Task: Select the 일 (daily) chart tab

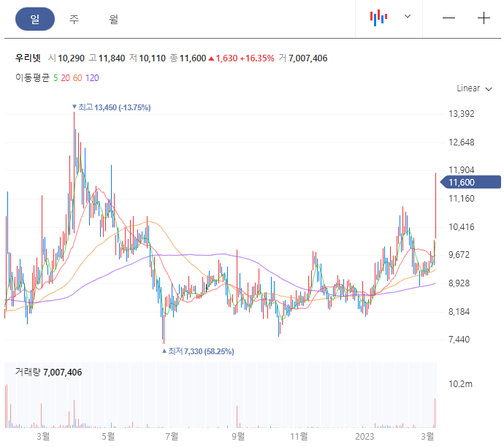Action: [x=35, y=19]
